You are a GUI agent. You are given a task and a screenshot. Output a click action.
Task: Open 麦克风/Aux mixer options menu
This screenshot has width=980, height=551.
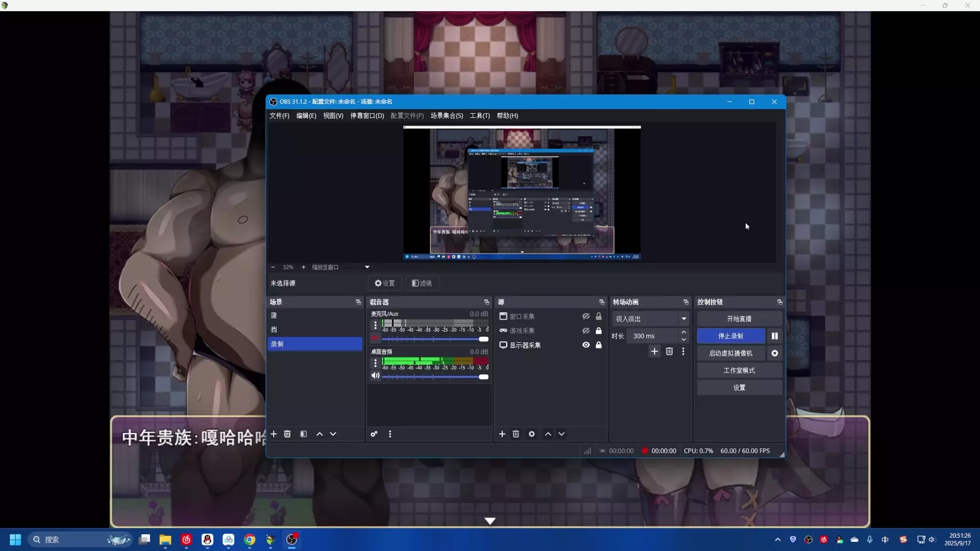coord(375,325)
